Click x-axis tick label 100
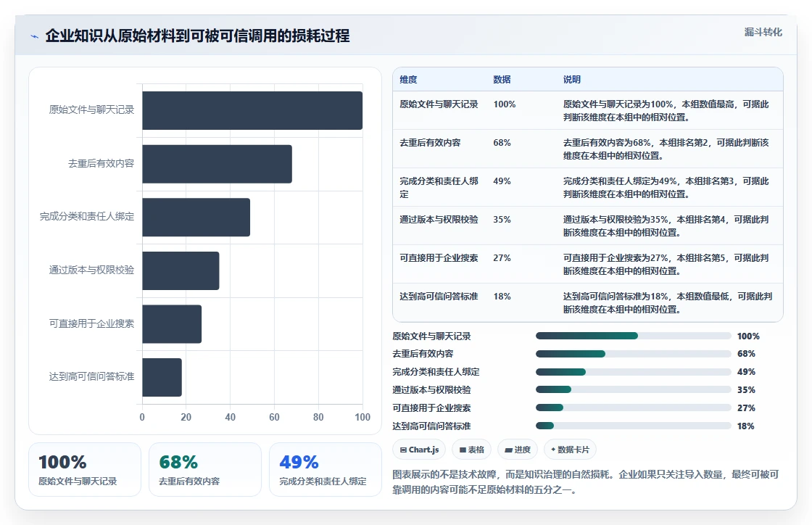Viewport: 812px width, 525px height. click(x=362, y=417)
